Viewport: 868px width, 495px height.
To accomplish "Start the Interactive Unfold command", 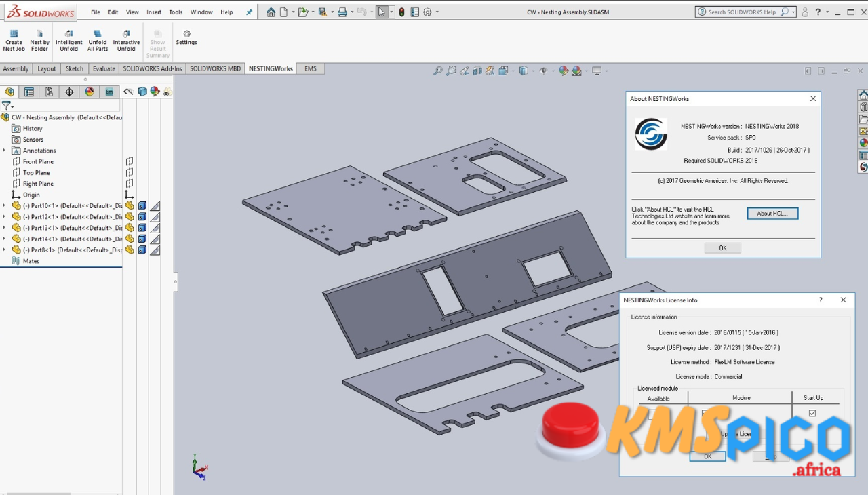I will [x=126, y=41].
